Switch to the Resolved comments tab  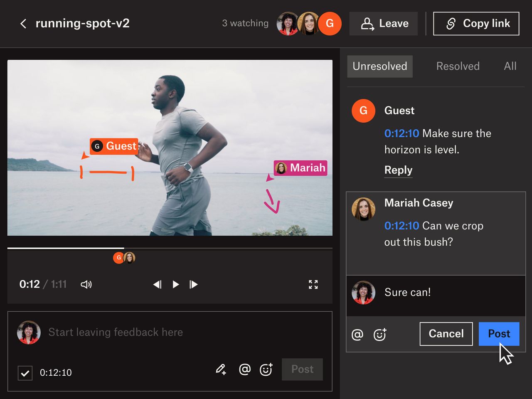pyautogui.click(x=458, y=66)
